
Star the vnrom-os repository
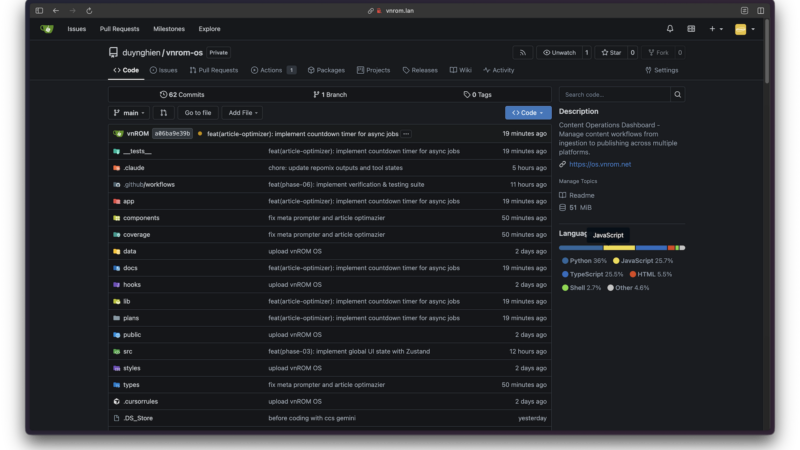[x=611, y=52]
